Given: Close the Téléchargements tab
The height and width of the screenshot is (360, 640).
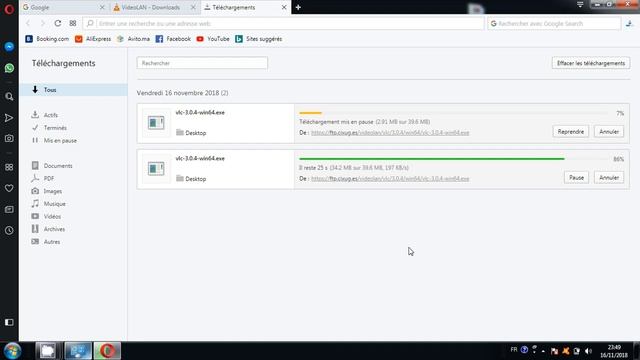Looking at the screenshot, I should point(284,7).
